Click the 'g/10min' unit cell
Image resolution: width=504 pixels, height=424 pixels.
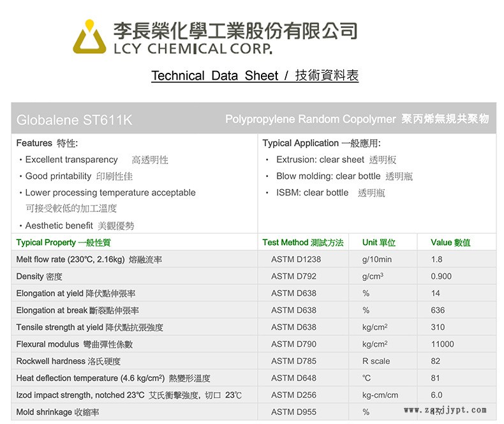[376, 259]
